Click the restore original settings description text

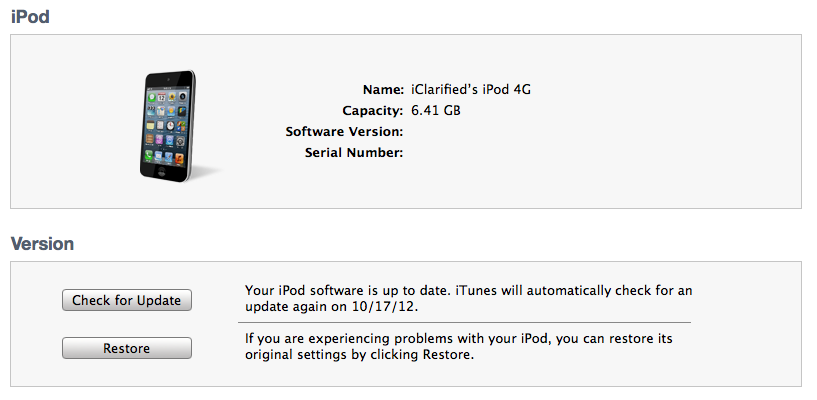[458, 346]
